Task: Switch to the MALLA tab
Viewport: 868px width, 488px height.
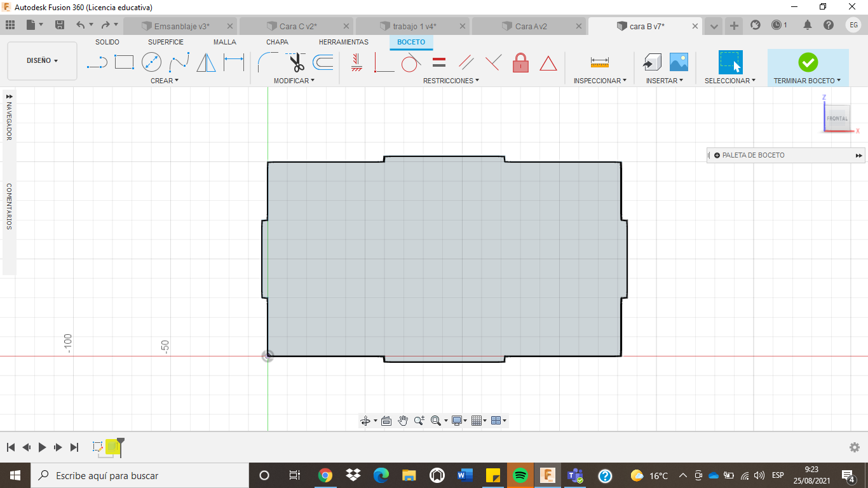Action: 225,42
